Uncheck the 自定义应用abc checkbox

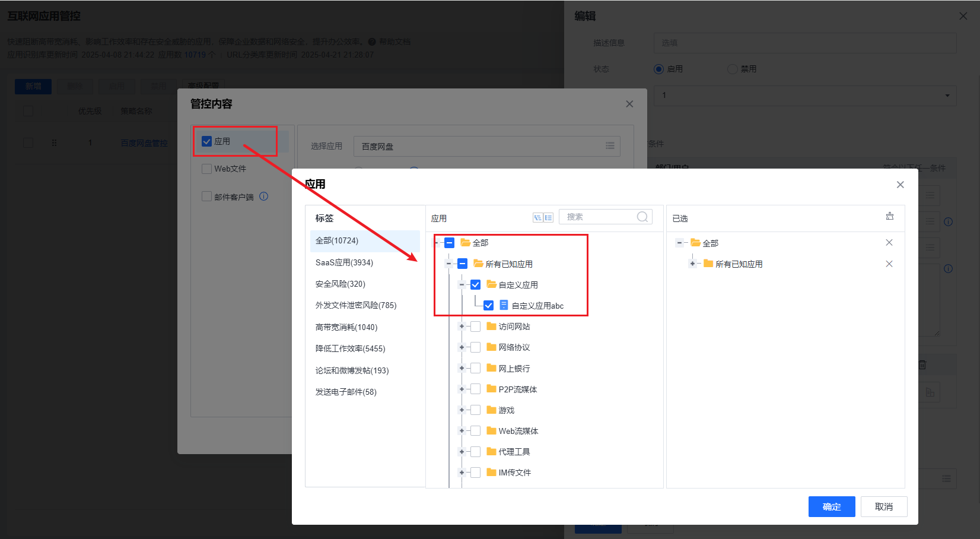(x=488, y=306)
